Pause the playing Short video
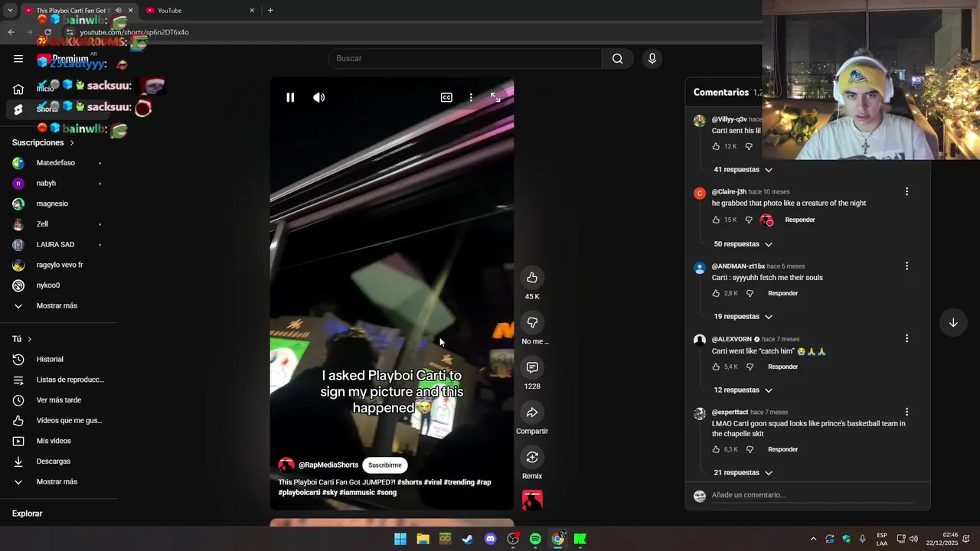 (x=290, y=97)
